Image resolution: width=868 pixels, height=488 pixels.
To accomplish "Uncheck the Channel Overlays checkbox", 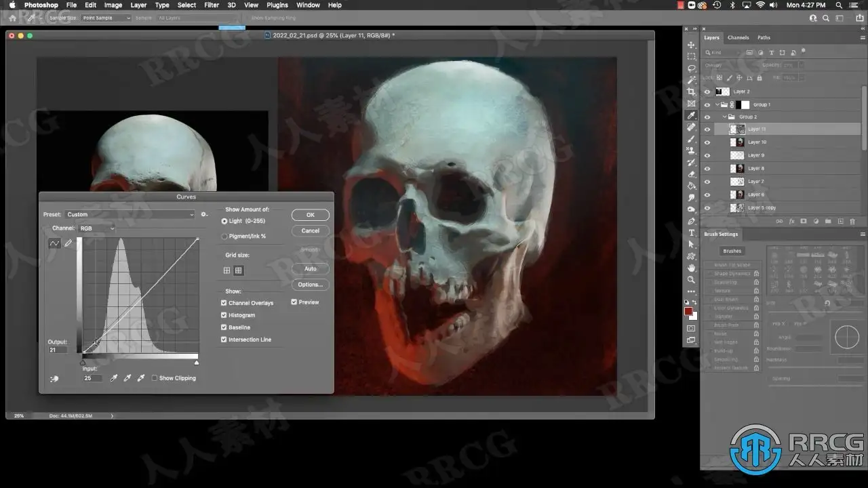I will tap(224, 303).
